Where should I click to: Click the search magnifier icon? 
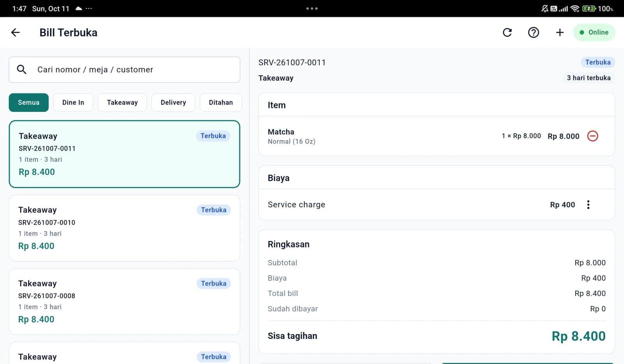tap(22, 69)
